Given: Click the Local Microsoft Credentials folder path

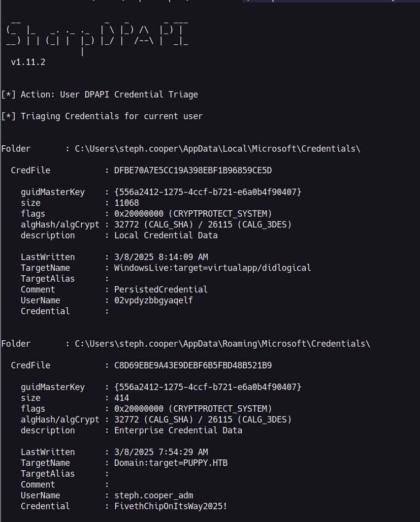Looking at the screenshot, I should coord(217,149).
